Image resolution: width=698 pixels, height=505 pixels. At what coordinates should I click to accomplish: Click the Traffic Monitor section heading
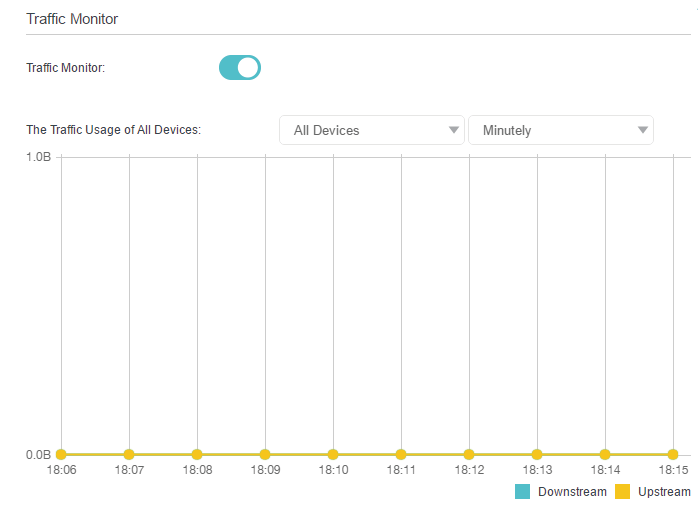pos(72,19)
